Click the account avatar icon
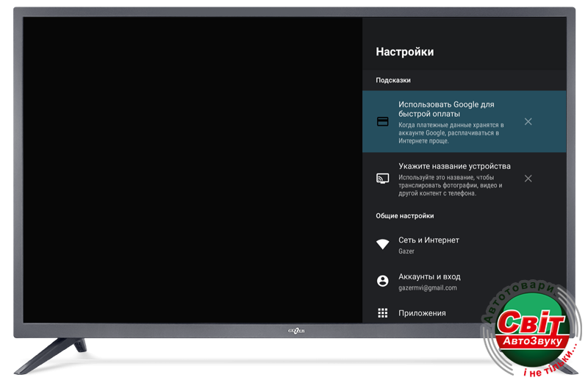 [x=382, y=281]
